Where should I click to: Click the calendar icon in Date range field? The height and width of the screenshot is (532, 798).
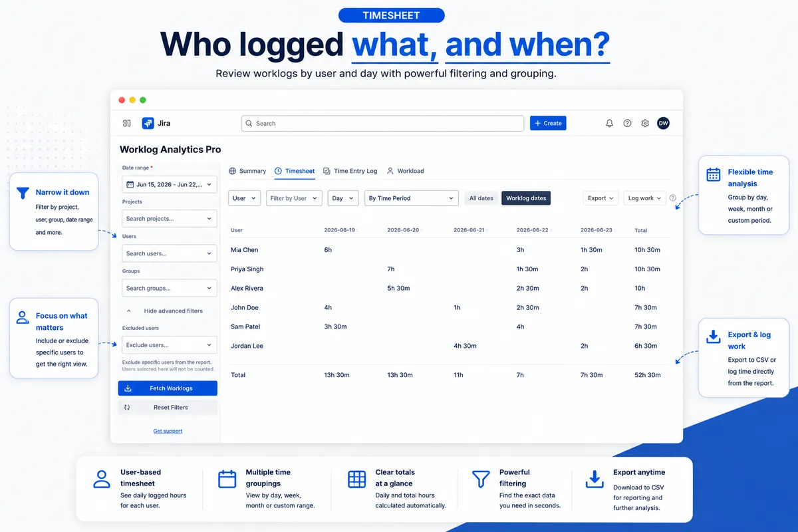(x=130, y=184)
